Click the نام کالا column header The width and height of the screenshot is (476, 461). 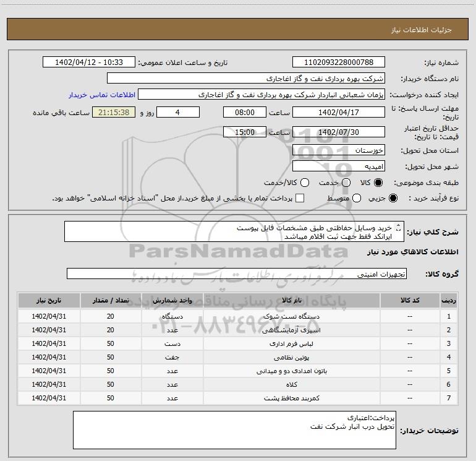(291, 300)
